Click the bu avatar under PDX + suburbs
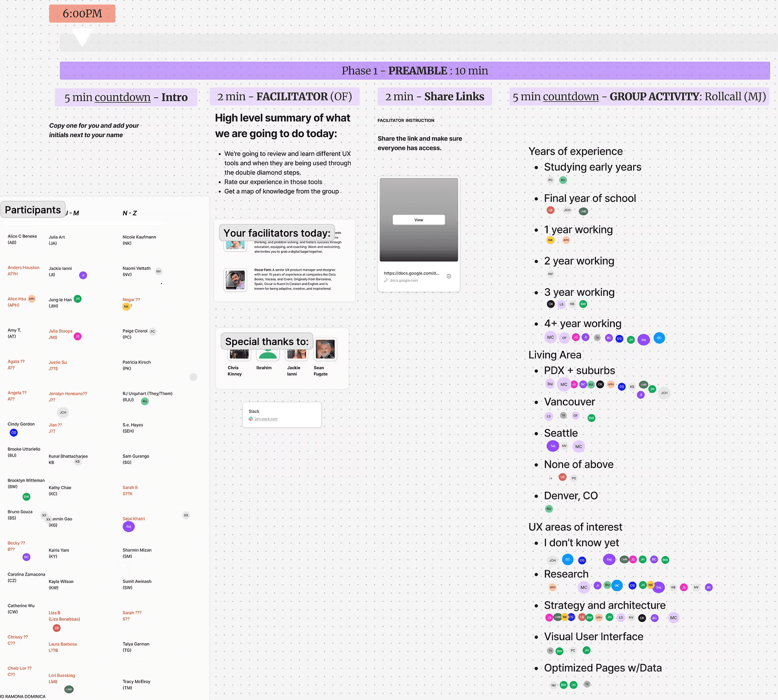 550,384
